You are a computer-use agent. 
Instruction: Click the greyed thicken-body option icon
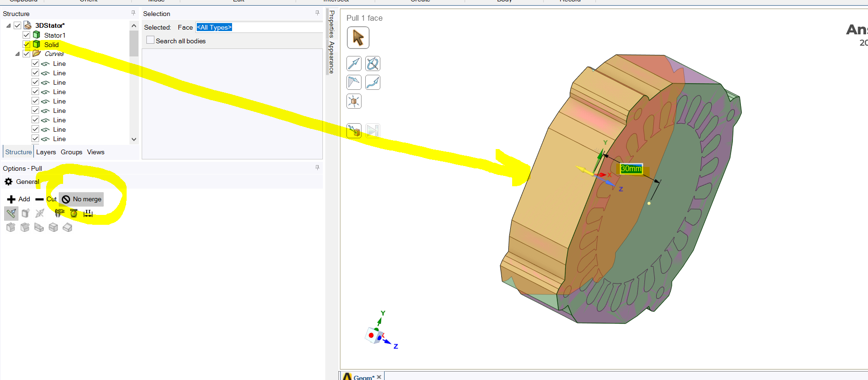[x=25, y=213]
